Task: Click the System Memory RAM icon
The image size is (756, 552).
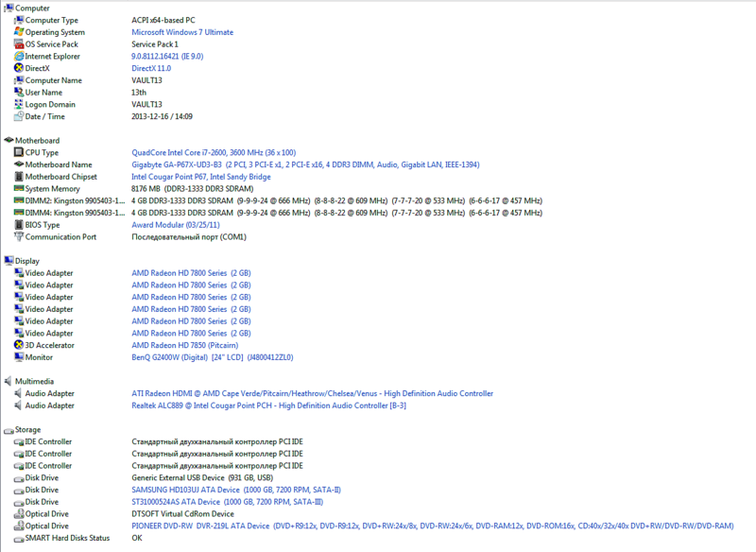Action: click(19, 188)
